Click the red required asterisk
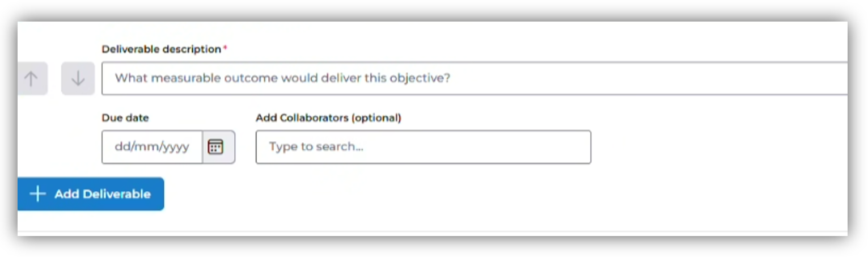868x257 pixels. [225, 49]
